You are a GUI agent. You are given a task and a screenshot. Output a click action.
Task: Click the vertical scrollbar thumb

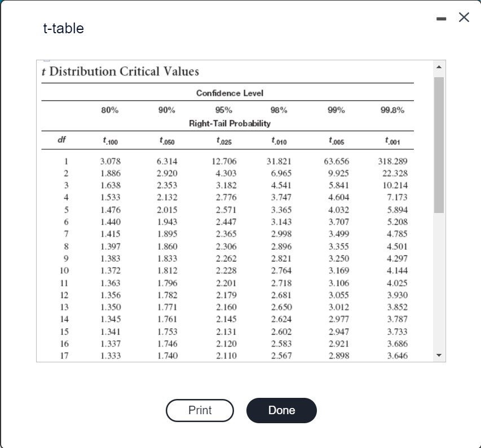click(439, 145)
